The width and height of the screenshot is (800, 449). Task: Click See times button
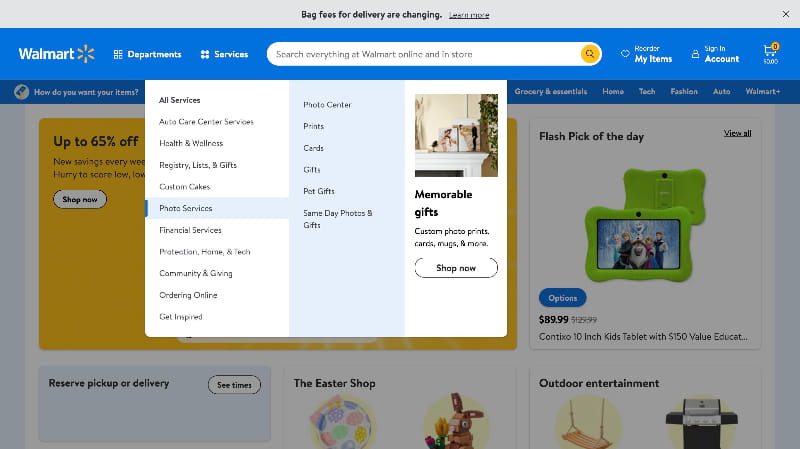234,385
